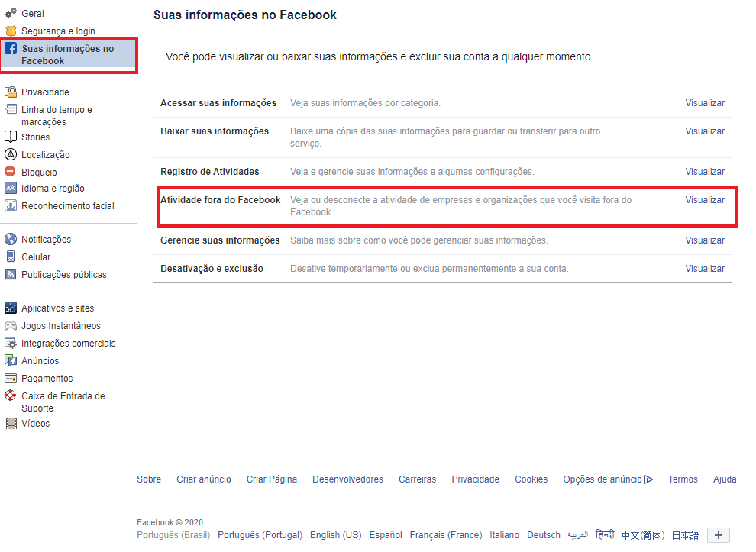This screenshot has width=756, height=552.
Task: Open Bloqueio settings
Action: 39,172
